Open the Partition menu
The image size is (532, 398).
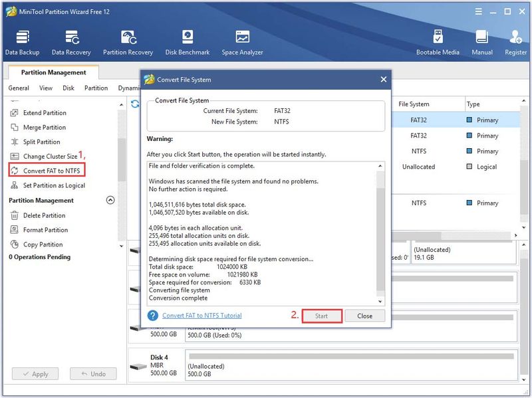point(96,88)
